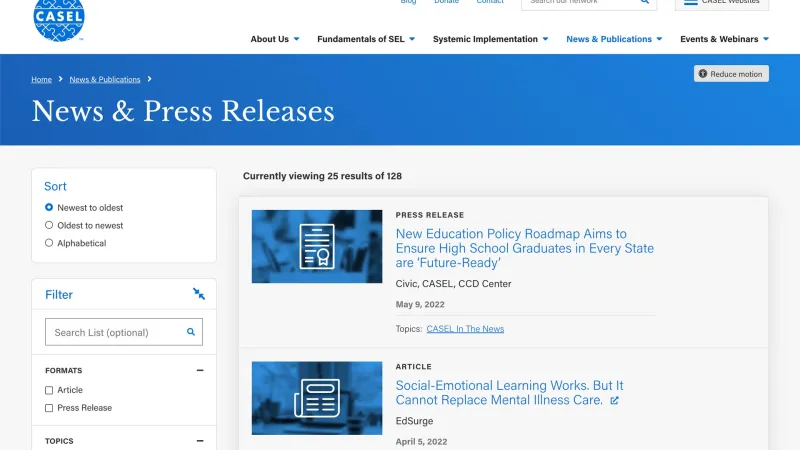800x450 pixels.
Task: Click the EdSurge source text
Action: pos(414,421)
